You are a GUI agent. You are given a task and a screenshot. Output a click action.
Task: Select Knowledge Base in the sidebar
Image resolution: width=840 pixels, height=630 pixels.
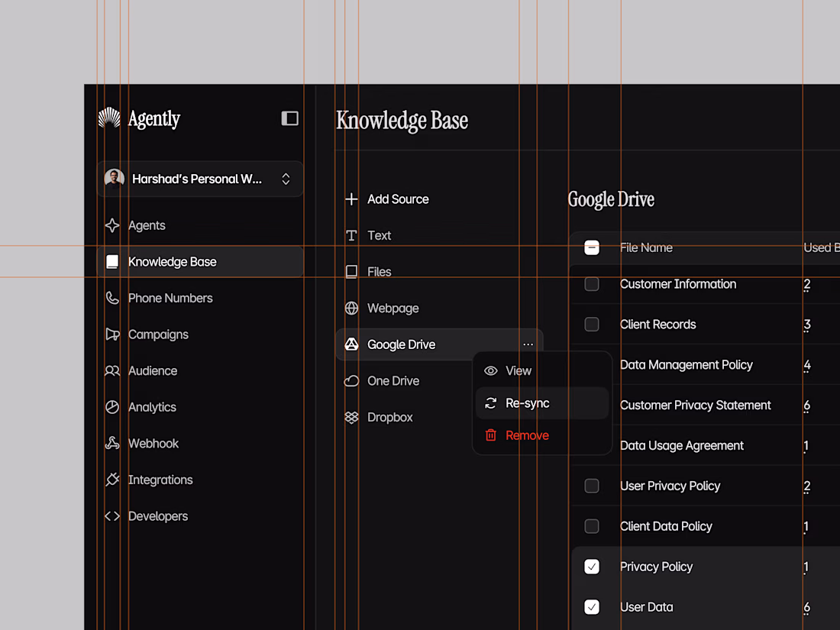200,262
